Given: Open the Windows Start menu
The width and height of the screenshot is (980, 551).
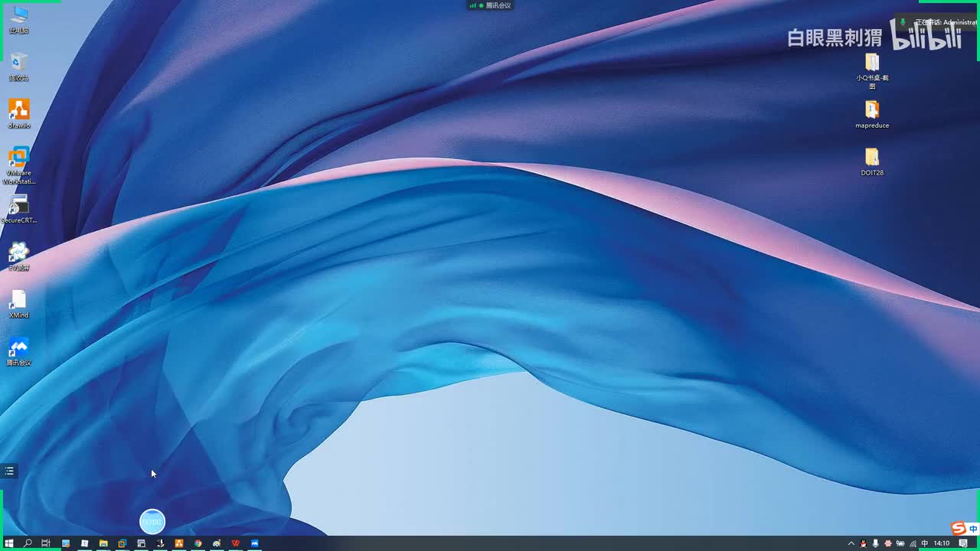Looking at the screenshot, I should pyautogui.click(x=9, y=543).
